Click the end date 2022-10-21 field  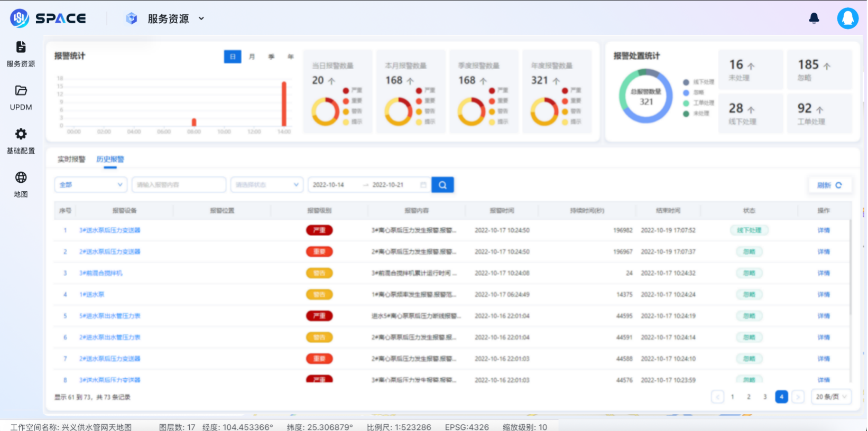[x=388, y=185]
